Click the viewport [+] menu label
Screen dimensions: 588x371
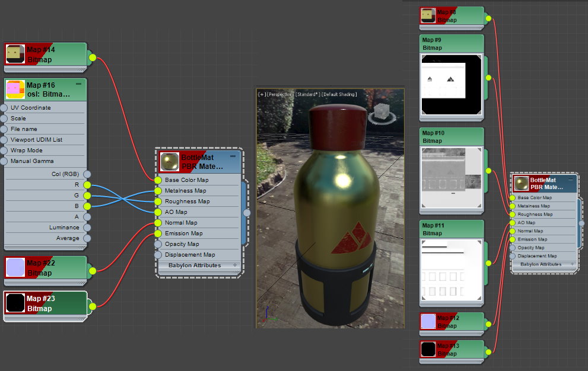[262, 94]
